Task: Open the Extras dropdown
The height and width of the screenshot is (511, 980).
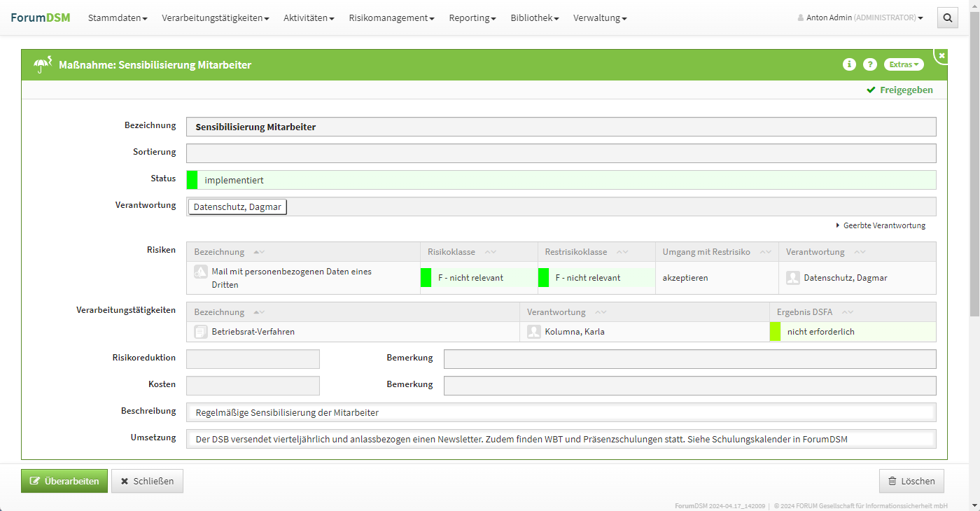Action: click(904, 64)
